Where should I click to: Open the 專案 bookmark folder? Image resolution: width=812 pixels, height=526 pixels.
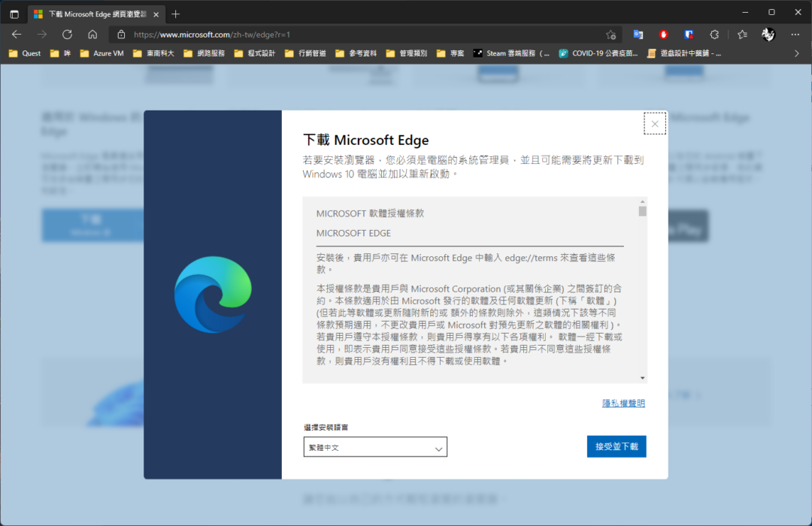(451, 53)
